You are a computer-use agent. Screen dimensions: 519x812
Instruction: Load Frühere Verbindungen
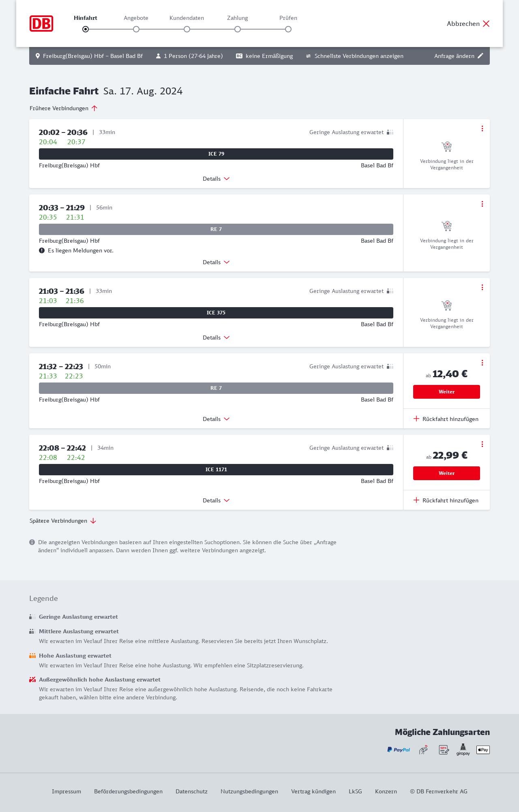(64, 108)
